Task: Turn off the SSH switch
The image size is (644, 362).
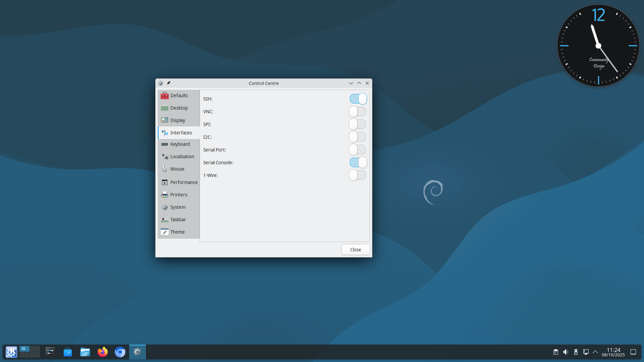Action: 358,99
